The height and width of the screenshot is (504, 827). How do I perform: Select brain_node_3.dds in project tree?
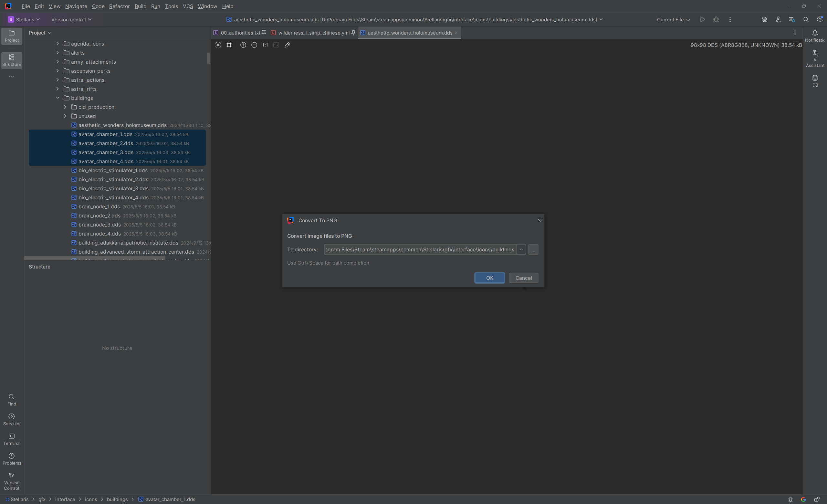click(x=117, y=225)
